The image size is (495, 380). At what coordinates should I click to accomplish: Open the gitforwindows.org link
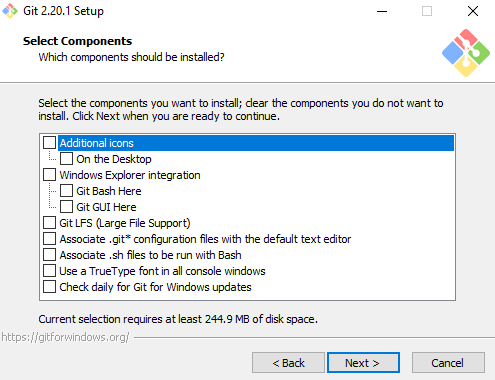coord(65,337)
